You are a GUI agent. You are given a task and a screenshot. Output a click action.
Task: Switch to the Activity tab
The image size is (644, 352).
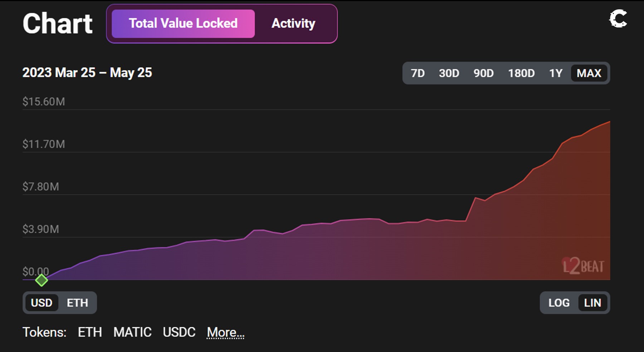(293, 24)
